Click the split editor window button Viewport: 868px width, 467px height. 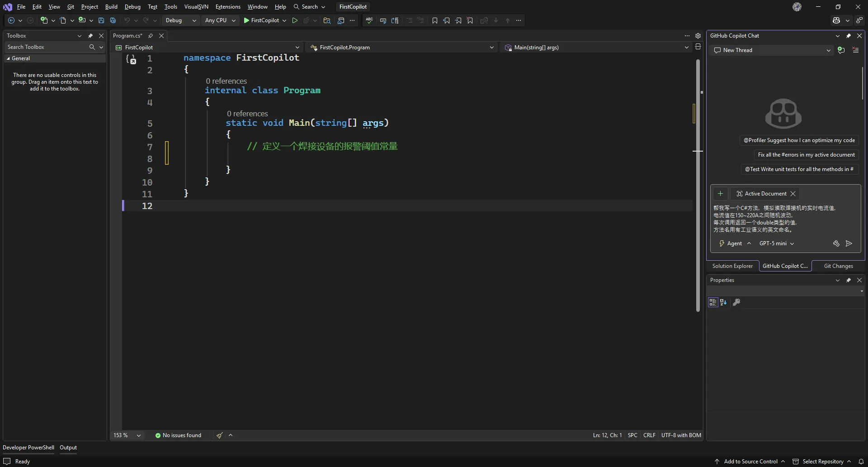[x=698, y=47]
